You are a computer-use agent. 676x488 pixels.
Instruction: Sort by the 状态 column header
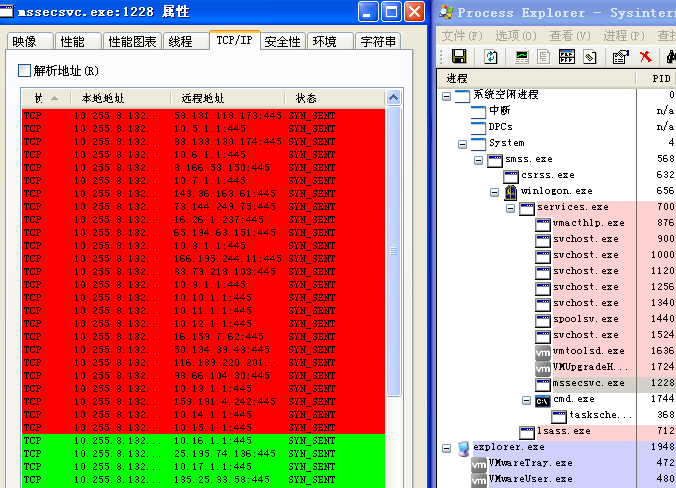335,98
